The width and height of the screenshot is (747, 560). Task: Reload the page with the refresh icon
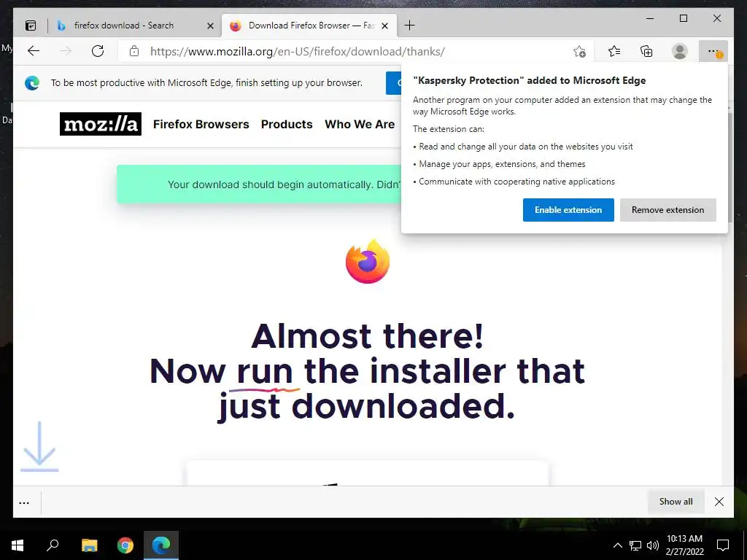98,51
